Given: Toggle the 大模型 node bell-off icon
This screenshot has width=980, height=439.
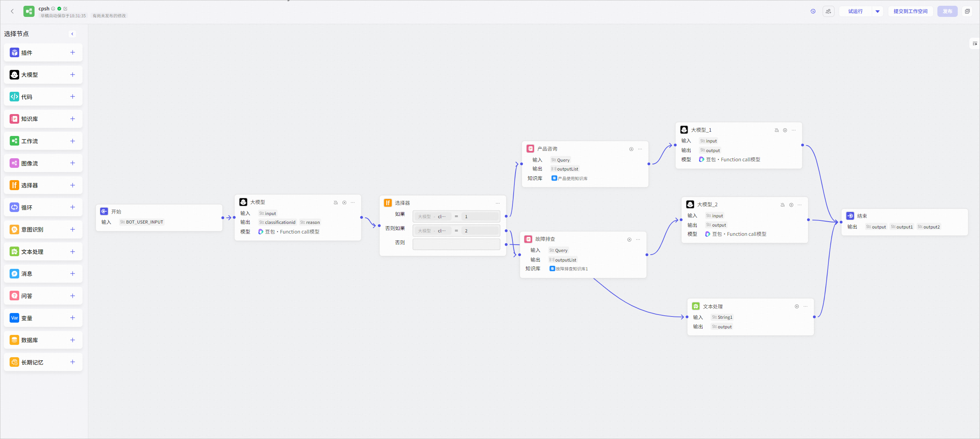Looking at the screenshot, I should [x=336, y=202].
